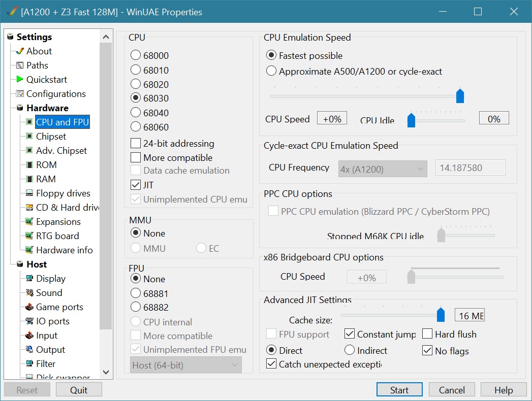Click the Adv. Chipset chip icon
This screenshot has width=532, height=401.
(29, 151)
